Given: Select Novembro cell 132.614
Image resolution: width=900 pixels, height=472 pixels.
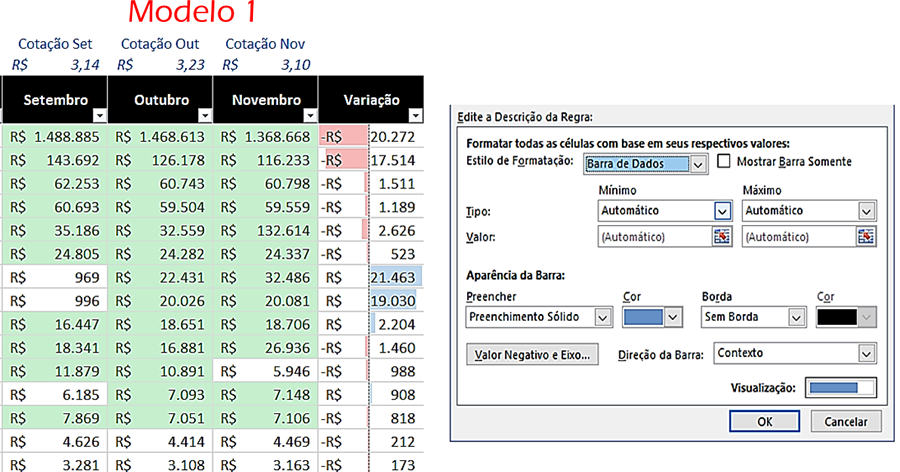Looking at the screenshot, I should coord(265,230).
